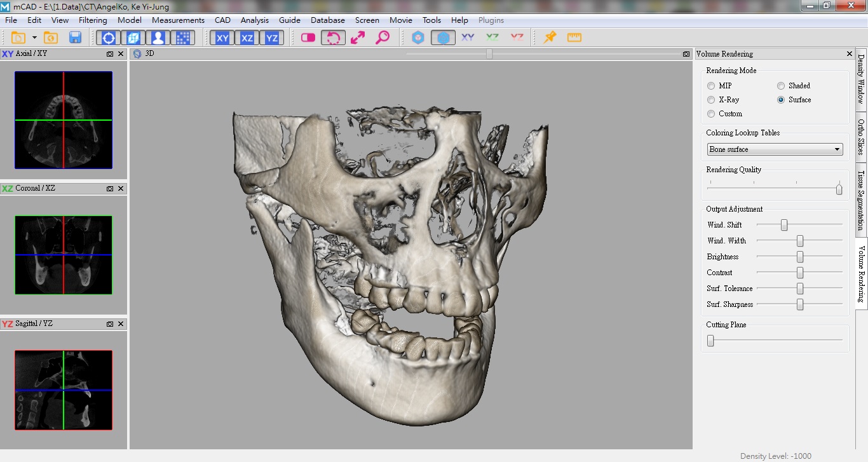Click the yellow ruler measurement icon
This screenshot has width=868, height=462.
click(x=574, y=37)
